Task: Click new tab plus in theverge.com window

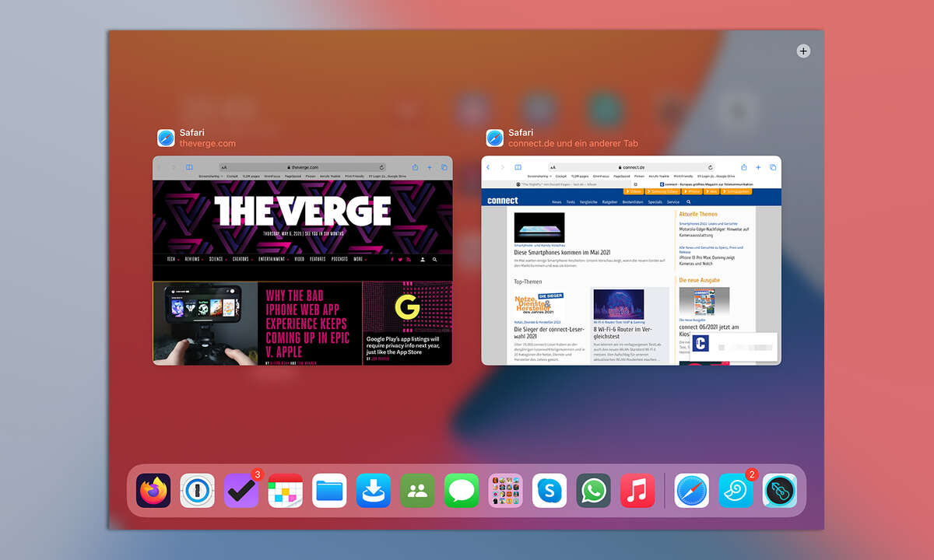Action: (430, 167)
